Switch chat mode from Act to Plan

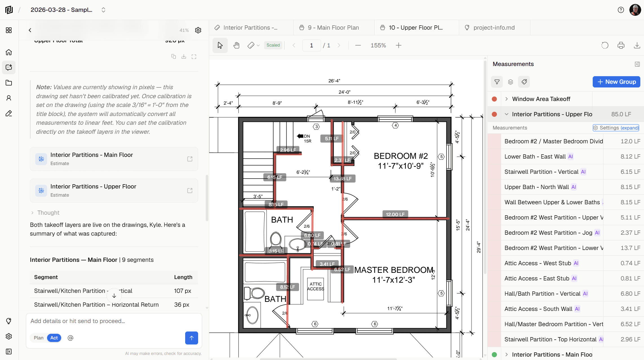point(39,338)
